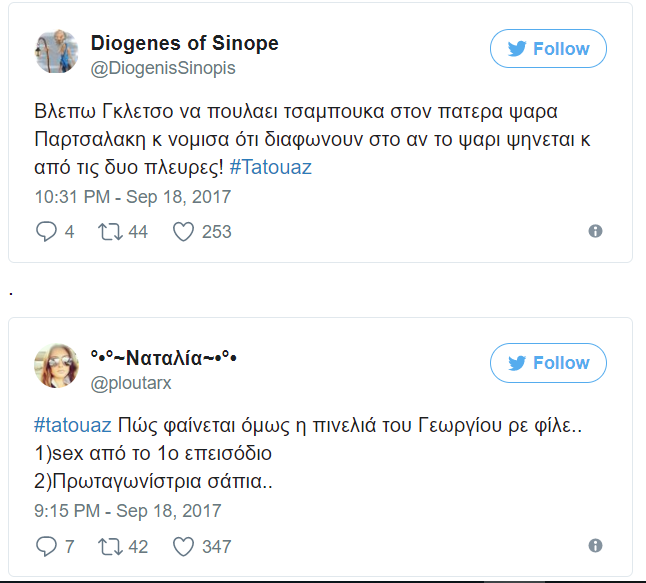
Task: Follow Diogenes of Sinope
Action: coord(548,49)
